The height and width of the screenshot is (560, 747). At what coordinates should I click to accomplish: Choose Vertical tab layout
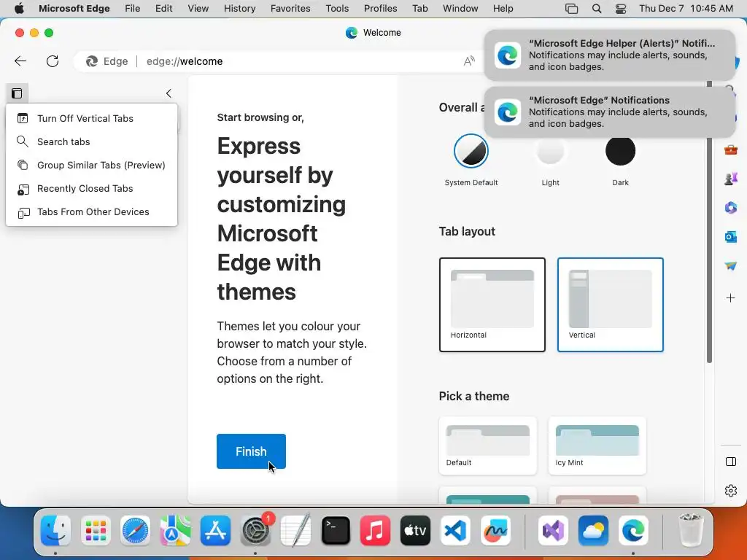click(x=611, y=305)
